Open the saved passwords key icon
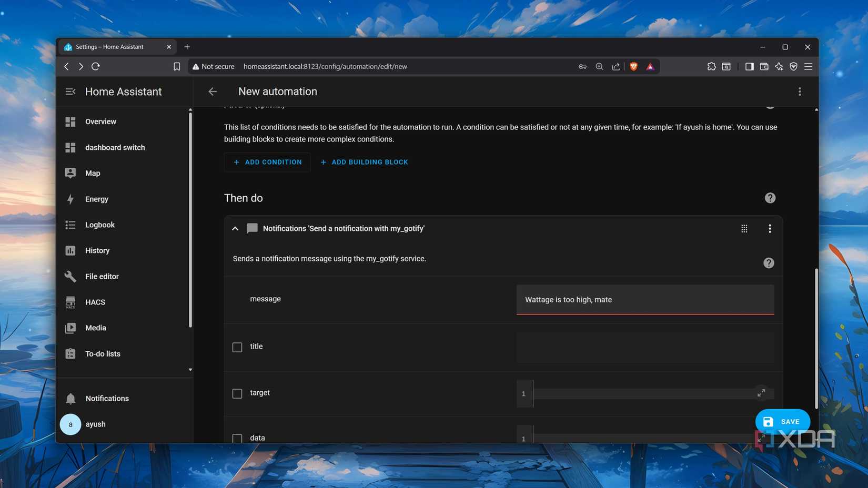Screen dimensions: 868x488 coord(582,66)
